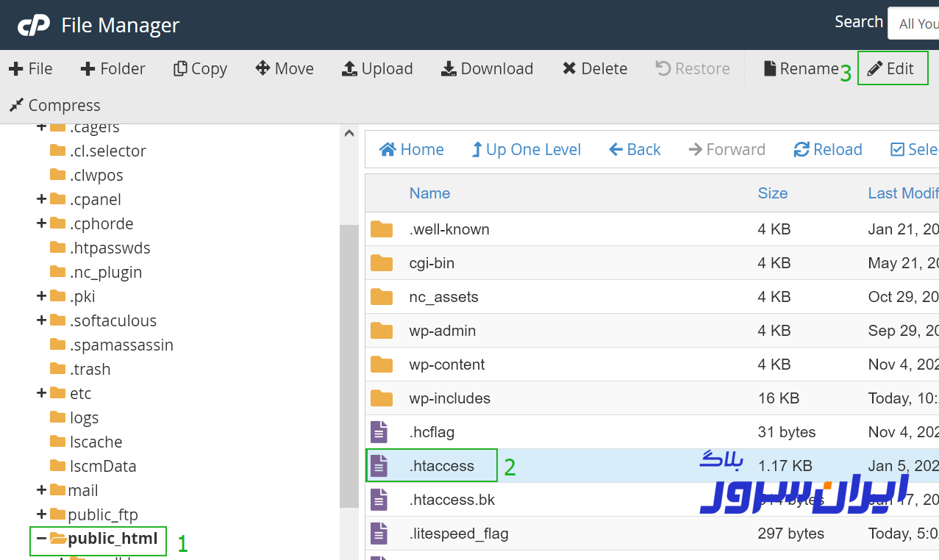Sort file list by Name column
Viewport: 939px width, 560px height.
429,193
